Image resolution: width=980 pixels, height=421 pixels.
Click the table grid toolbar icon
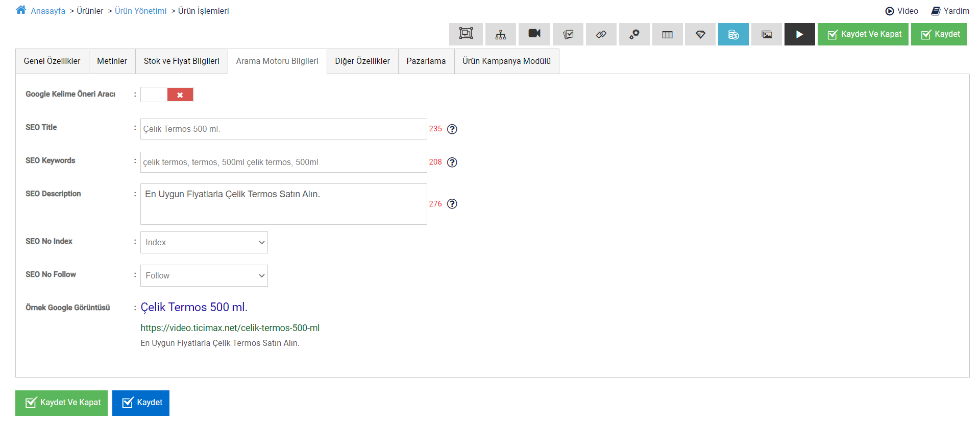coord(667,34)
